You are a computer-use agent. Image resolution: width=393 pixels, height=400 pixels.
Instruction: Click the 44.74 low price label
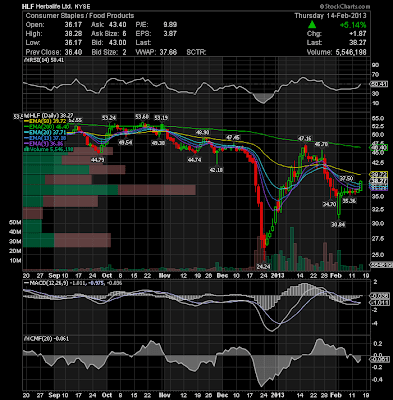point(194,160)
